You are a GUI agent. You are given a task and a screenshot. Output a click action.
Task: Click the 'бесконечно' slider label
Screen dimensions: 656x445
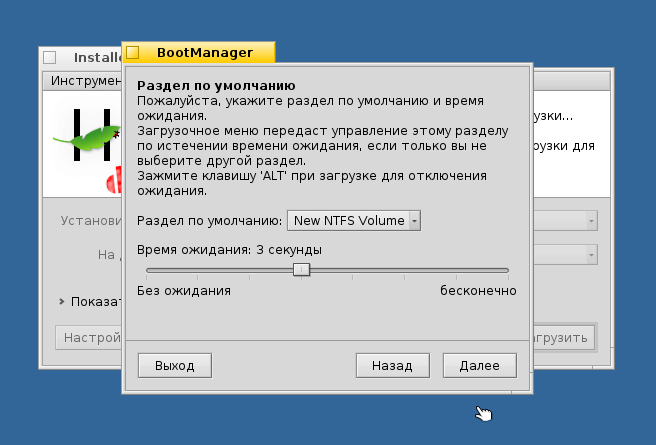pyautogui.click(x=478, y=290)
